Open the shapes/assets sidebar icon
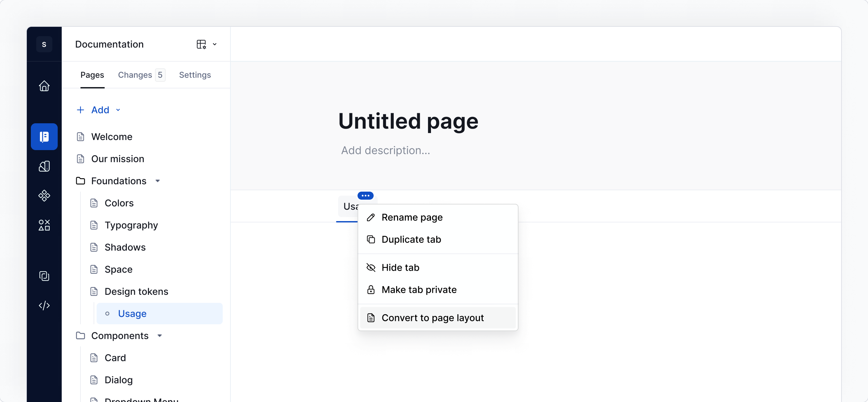 tap(44, 225)
